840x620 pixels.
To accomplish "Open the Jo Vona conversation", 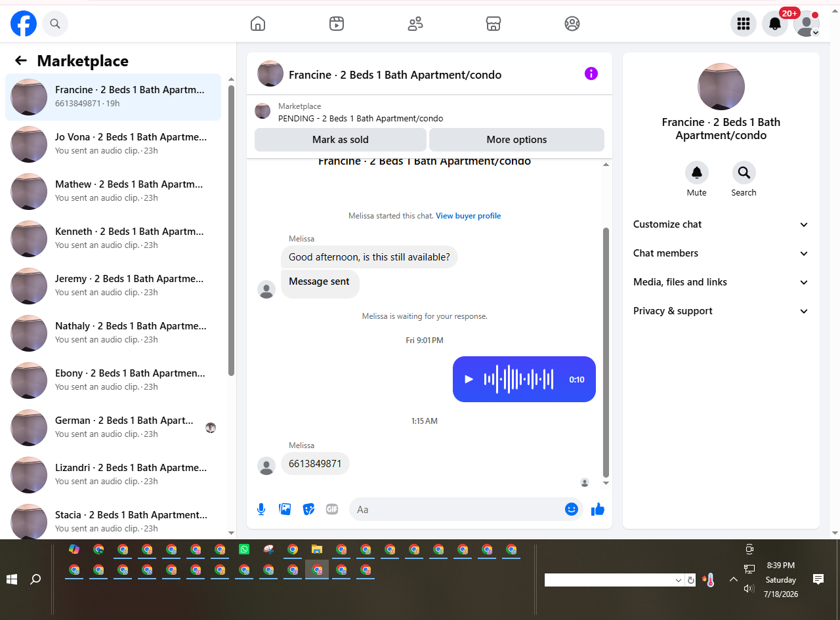I will tap(113, 144).
